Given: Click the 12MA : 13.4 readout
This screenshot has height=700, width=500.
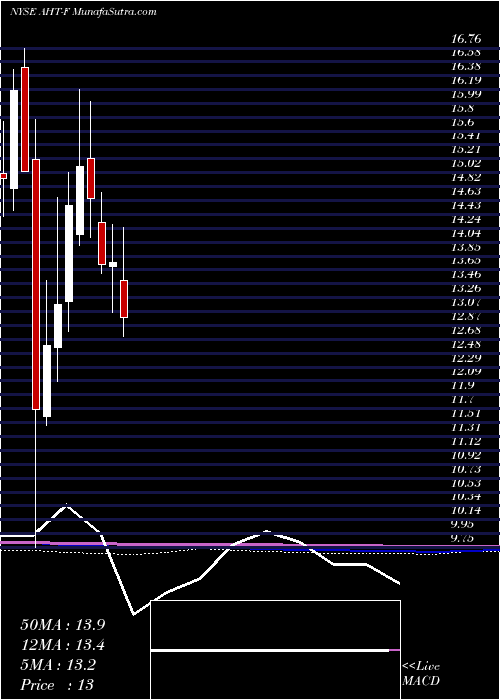Looking at the screenshot, I should (x=63, y=645).
